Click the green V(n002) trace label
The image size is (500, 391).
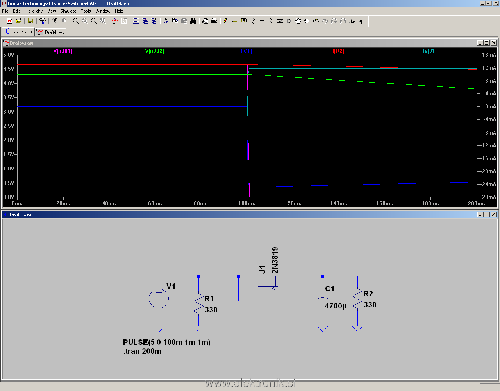click(x=155, y=51)
